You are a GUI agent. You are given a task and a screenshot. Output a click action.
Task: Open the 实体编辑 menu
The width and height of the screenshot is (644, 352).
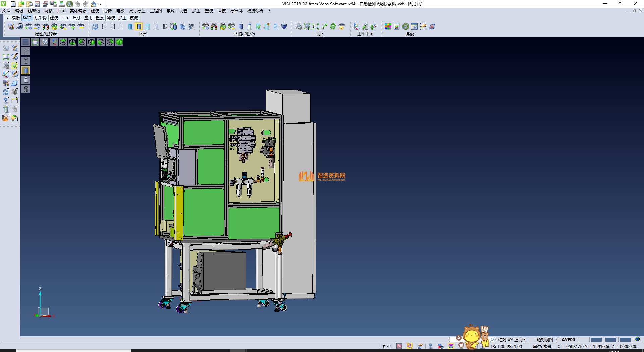coord(78,11)
